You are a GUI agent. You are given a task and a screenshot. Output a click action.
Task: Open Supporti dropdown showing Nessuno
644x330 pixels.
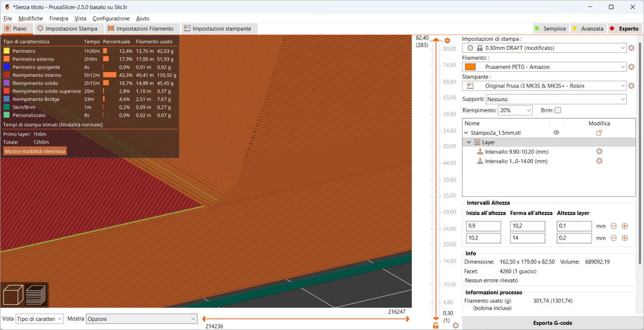tap(556, 99)
